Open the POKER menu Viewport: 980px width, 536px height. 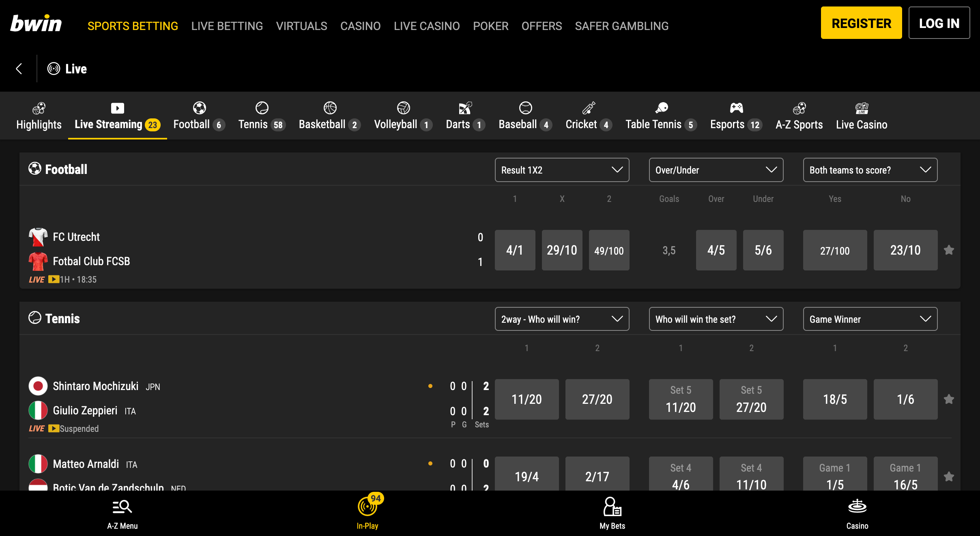pos(491,26)
